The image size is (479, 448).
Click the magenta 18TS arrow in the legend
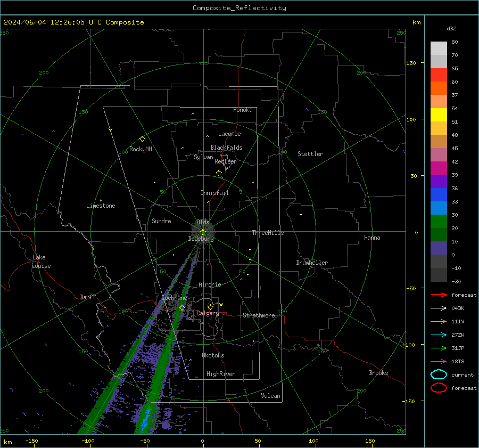tap(439, 362)
